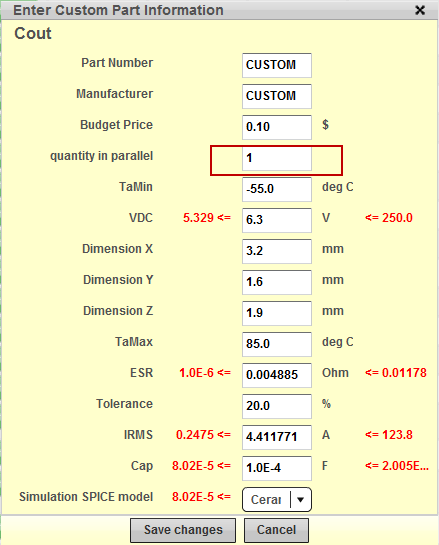This screenshot has width=439, height=545.
Task: Close the Enter Custom Part Information dialog
Action: [x=420, y=10]
